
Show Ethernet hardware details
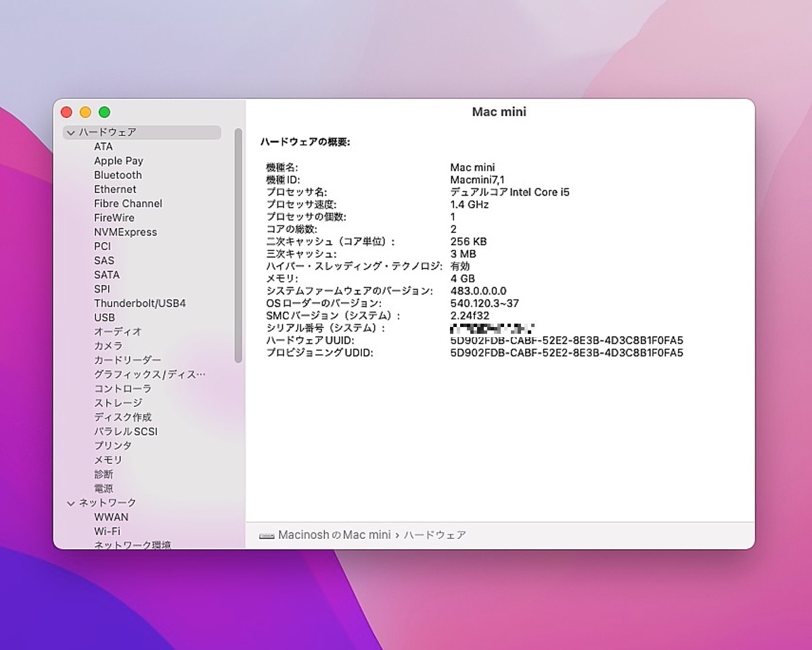pyautogui.click(x=115, y=190)
